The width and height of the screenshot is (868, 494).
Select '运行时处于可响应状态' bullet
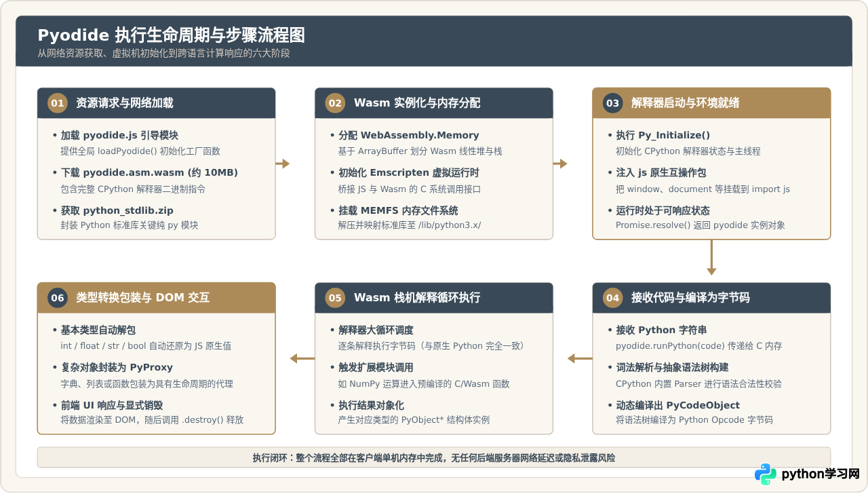tap(658, 210)
